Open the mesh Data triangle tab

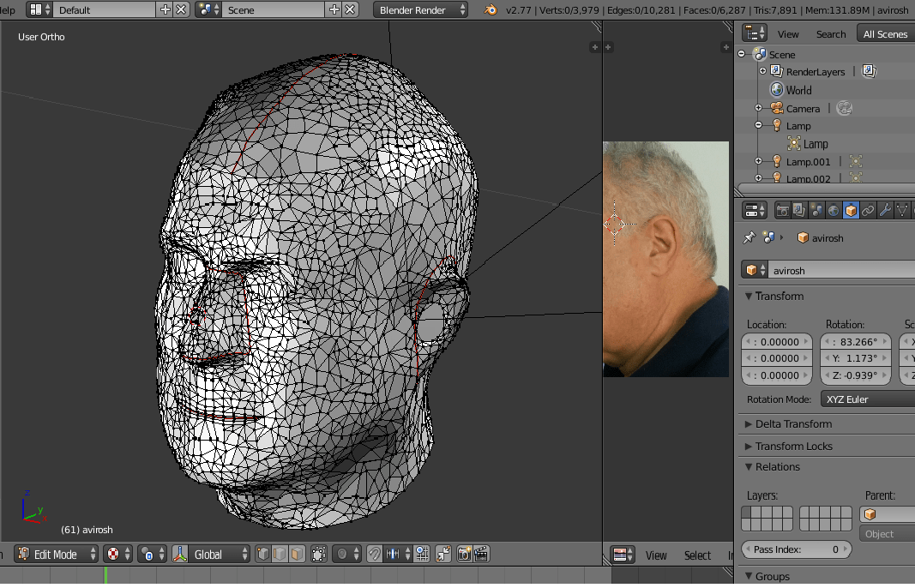tap(902, 211)
